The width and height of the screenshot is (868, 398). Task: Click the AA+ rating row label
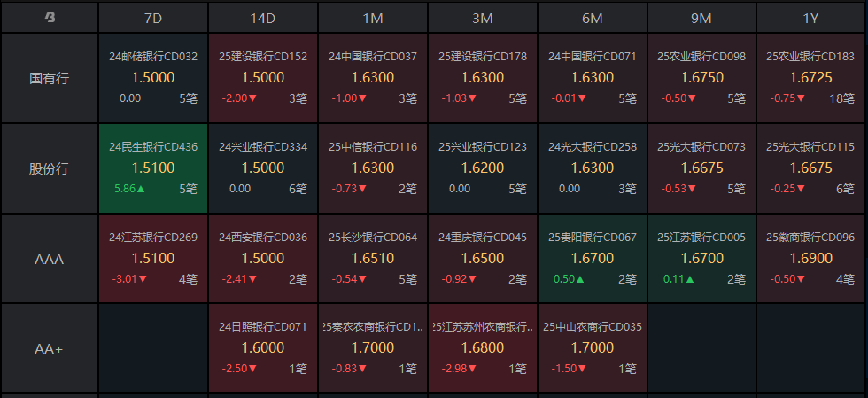[50, 348]
